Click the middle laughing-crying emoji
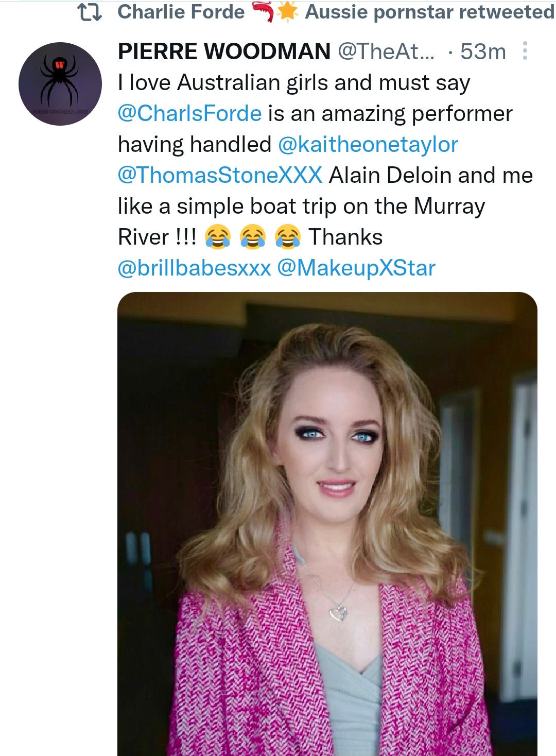Image resolution: width=556 pixels, height=756 pixels. 253,237
